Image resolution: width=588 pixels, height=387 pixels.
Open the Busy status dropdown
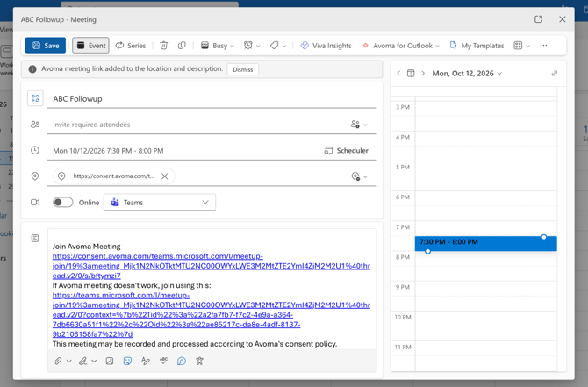(x=218, y=46)
